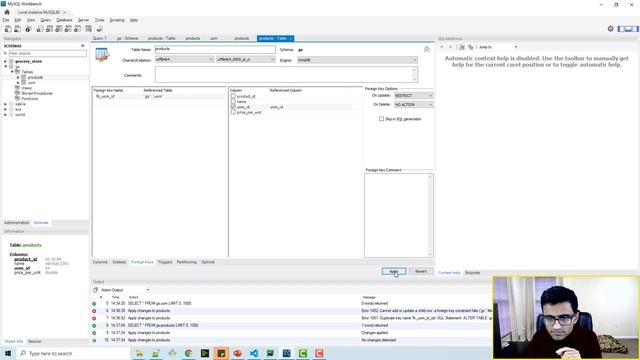Screen dimensions: 640x360
Task: Switch to the Columns tab
Action: (100, 262)
